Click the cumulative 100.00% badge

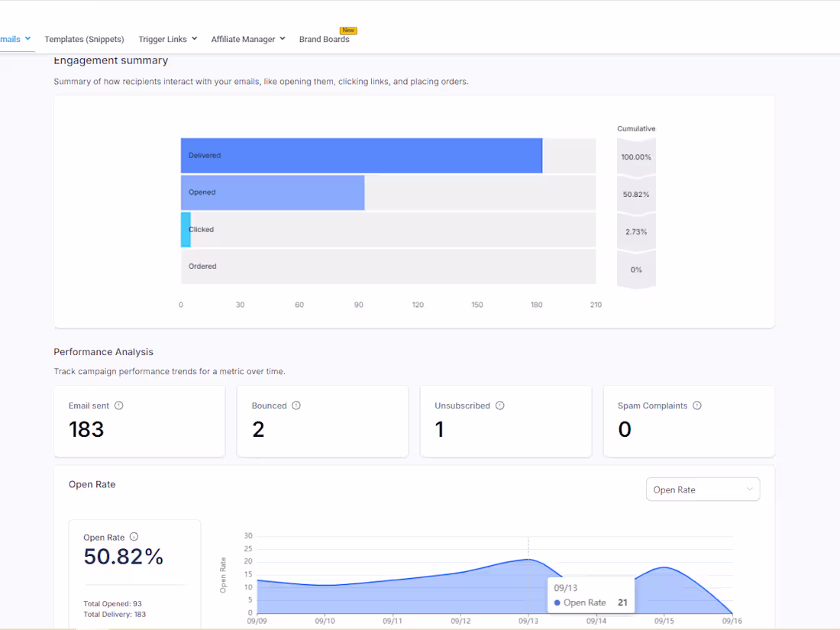click(x=636, y=157)
